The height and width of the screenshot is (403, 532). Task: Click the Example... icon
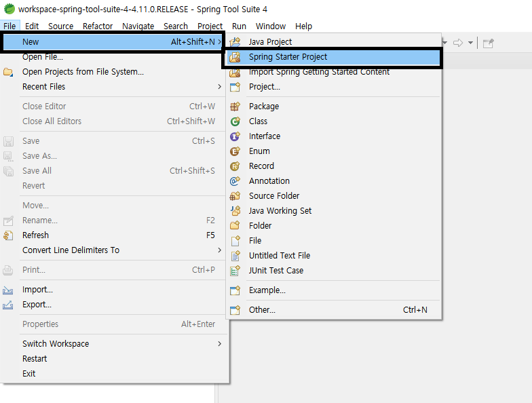[235, 290]
